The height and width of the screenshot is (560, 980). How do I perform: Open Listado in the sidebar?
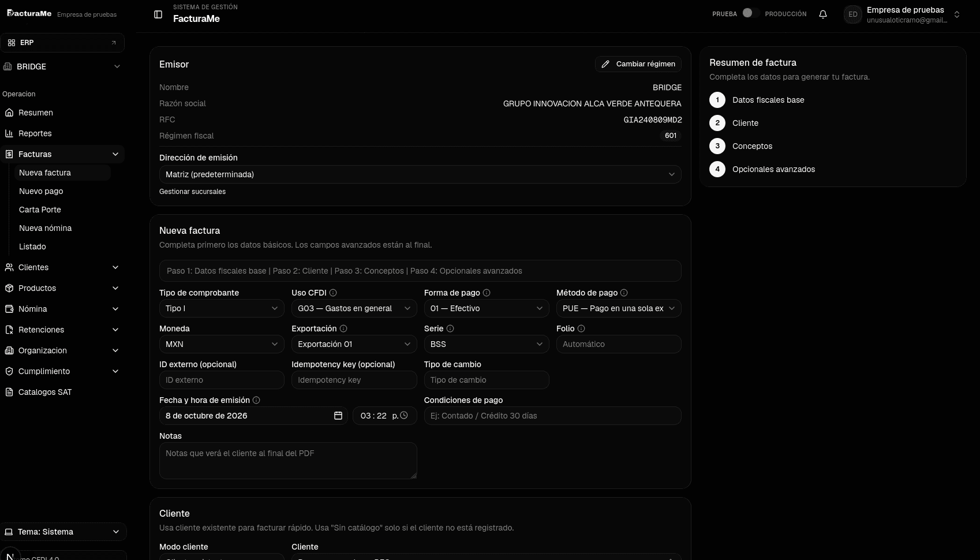pyautogui.click(x=32, y=247)
